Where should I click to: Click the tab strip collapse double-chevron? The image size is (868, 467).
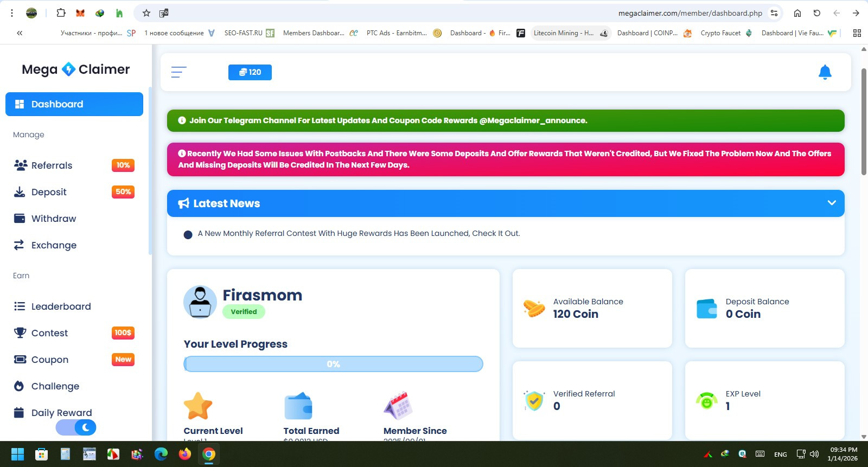20,33
